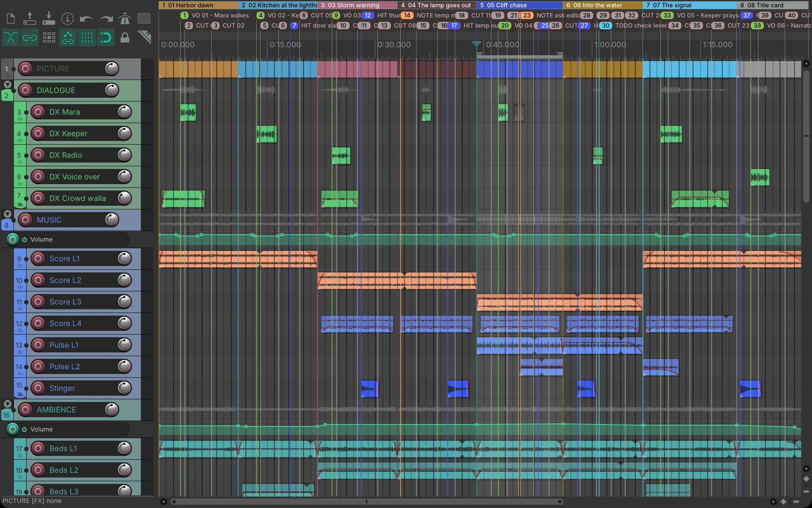Click the Open Project upload-arrow icon

coord(29,18)
